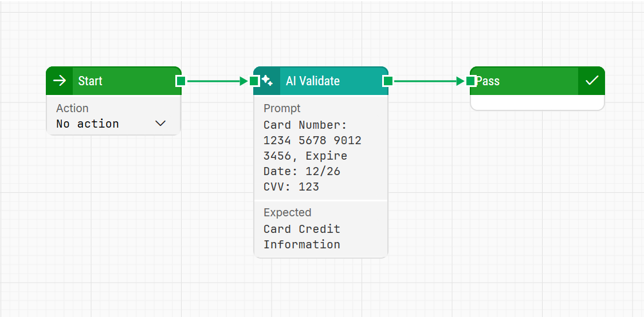Image resolution: width=644 pixels, height=317 pixels.
Task: Click the Action label under Start
Action: coord(72,108)
